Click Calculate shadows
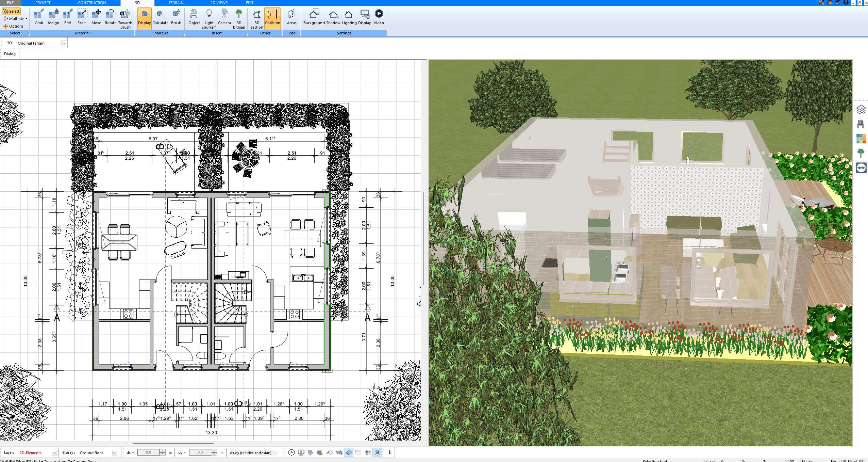 [x=160, y=18]
